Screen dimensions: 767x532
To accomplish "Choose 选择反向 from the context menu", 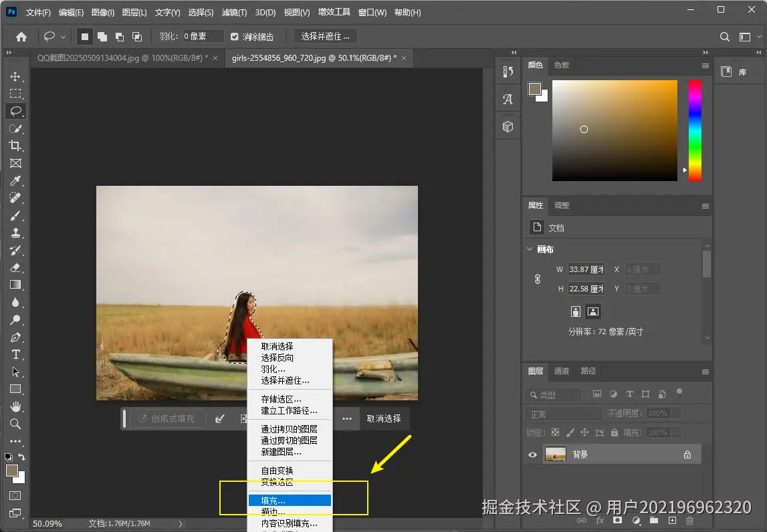I will (x=290, y=358).
